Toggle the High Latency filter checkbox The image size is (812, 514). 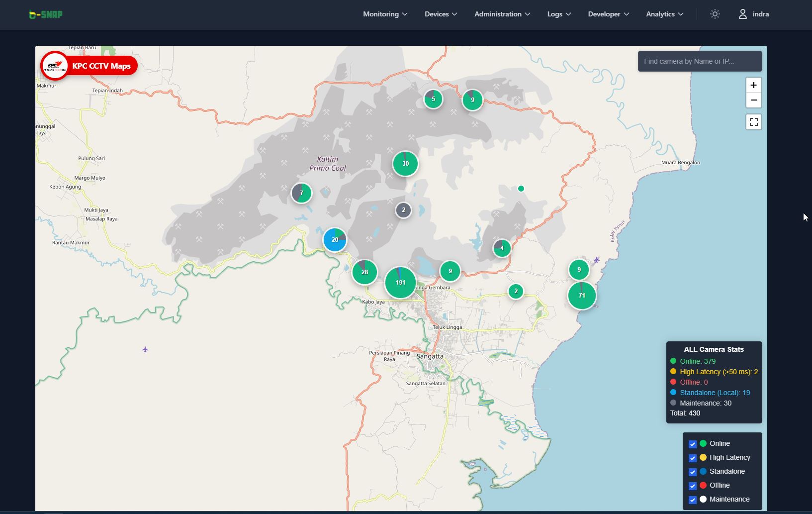[692, 458]
